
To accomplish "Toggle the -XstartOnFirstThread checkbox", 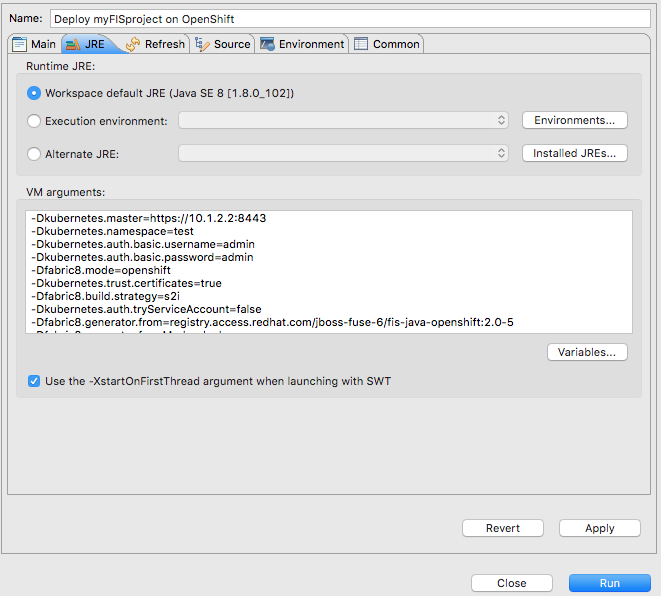I will [35, 381].
